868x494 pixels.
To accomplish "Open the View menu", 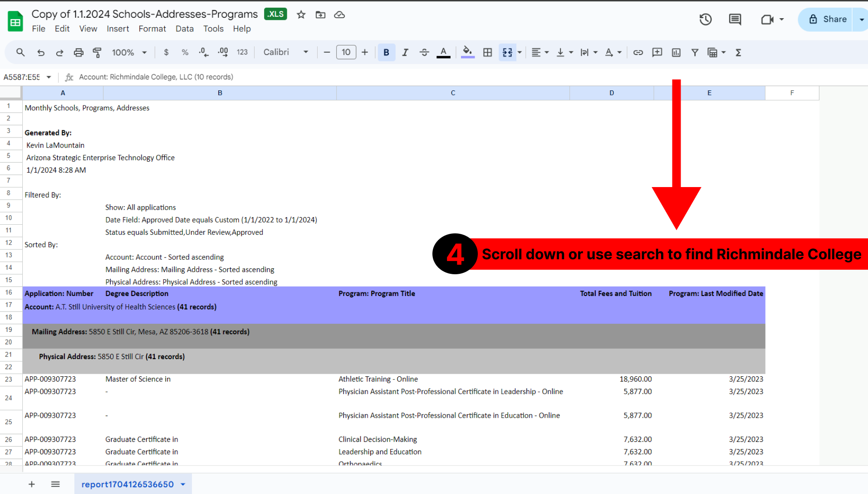I will pos(88,29).
